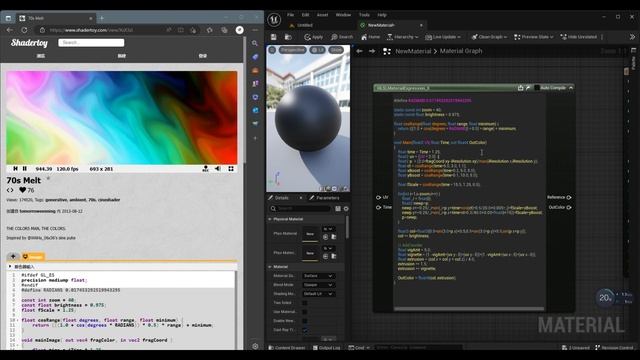Open the Blend Mode dropdown showing Opaque
This screenshot has height=360, width=640.
pyautogui.click(x=318, y=285)
